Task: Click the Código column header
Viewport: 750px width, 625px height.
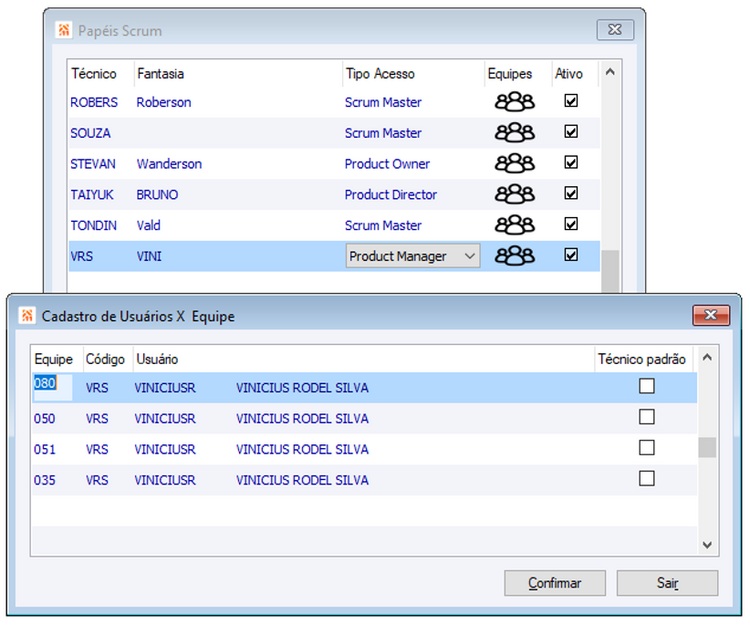Action: tap(105, 359)
